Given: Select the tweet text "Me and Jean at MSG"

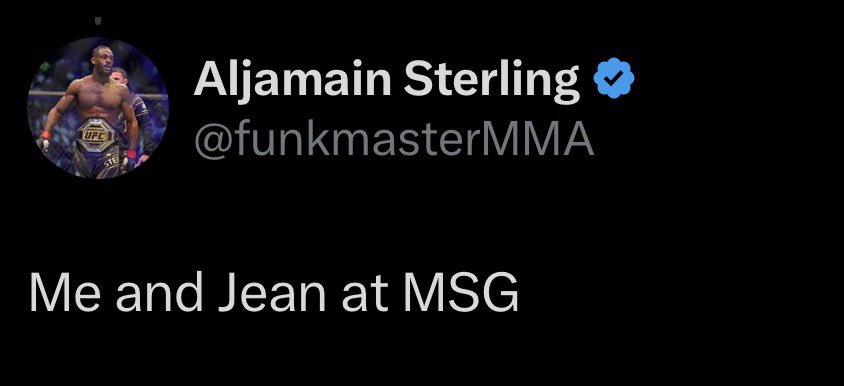Looking at the screenshot, I should pyautogui.click(x=274, y=293).
